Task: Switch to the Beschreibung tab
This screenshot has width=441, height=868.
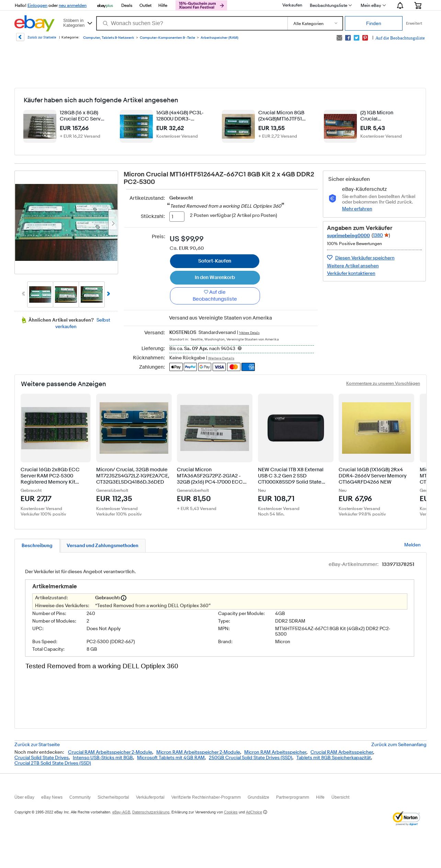Action: (37, 545)
